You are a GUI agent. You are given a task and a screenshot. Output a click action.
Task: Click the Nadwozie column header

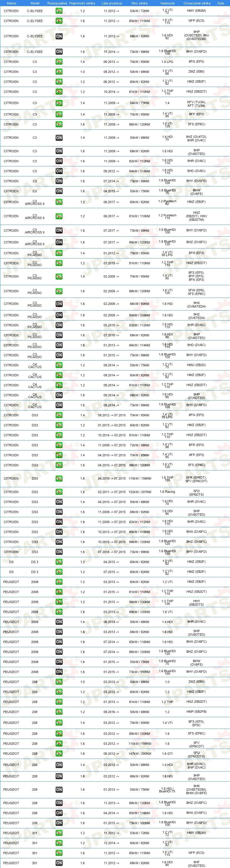coord(168,3)
